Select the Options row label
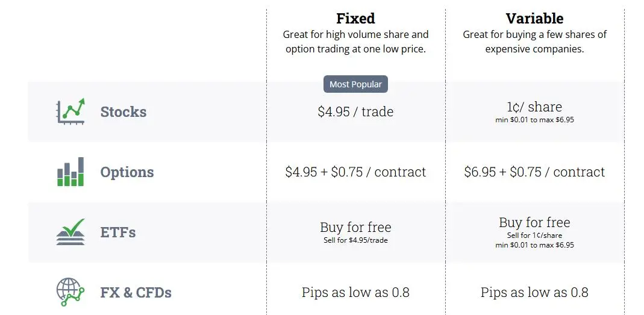Image resolution: width=644 pixels, height=315 pixels. [127, 172]
